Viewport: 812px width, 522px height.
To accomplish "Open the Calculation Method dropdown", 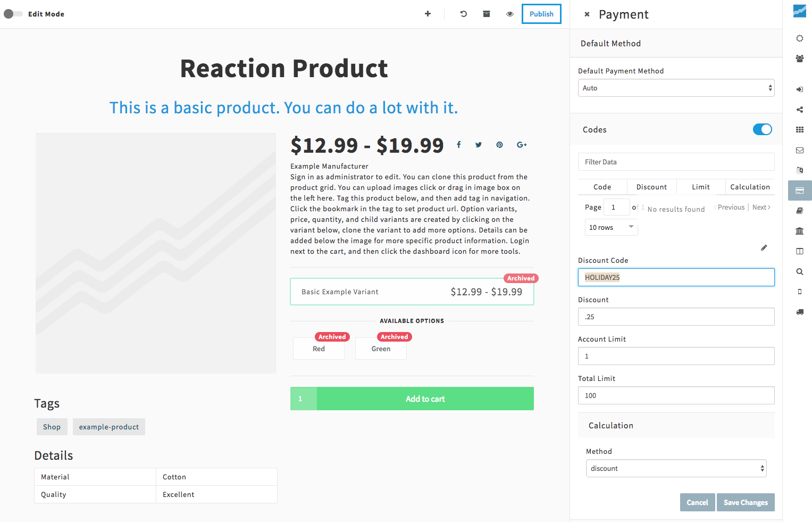I will (x=676, y=468).
